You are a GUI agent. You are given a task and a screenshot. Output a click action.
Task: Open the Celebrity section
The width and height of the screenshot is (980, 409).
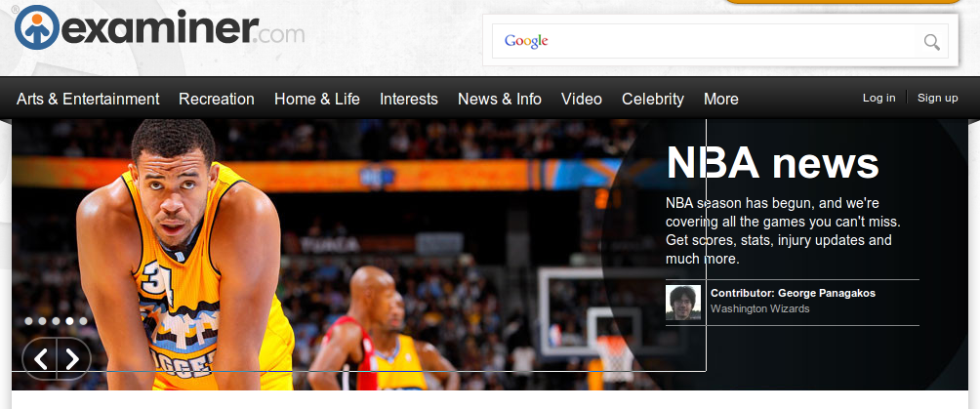(x=652, y=99)
